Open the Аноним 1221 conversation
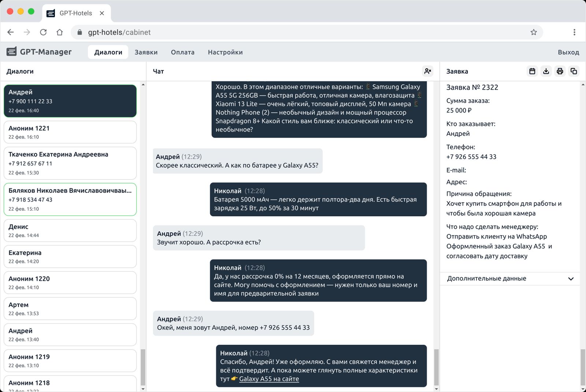Viewport: 586px width, 392px height. 70,132
